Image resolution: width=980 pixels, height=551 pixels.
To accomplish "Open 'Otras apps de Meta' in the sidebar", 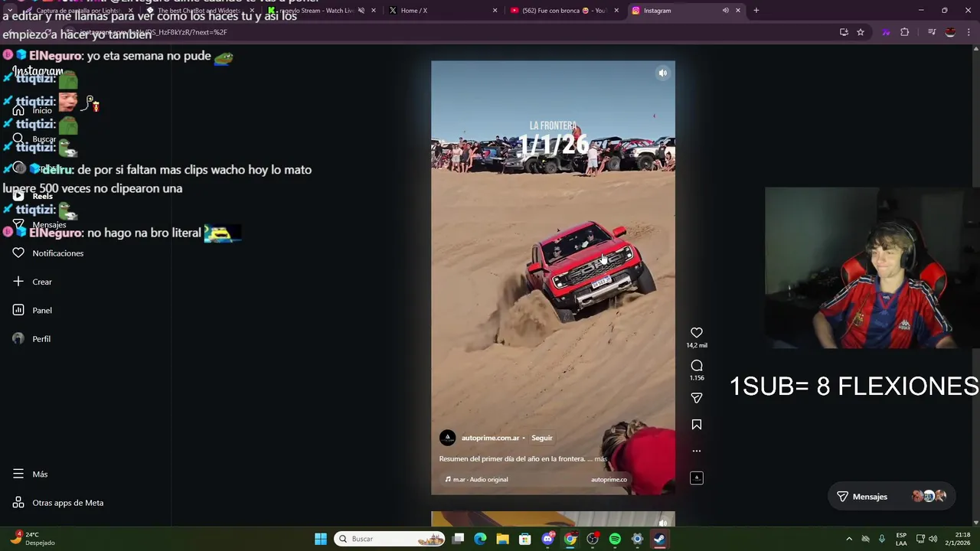I will pos(58,503).
